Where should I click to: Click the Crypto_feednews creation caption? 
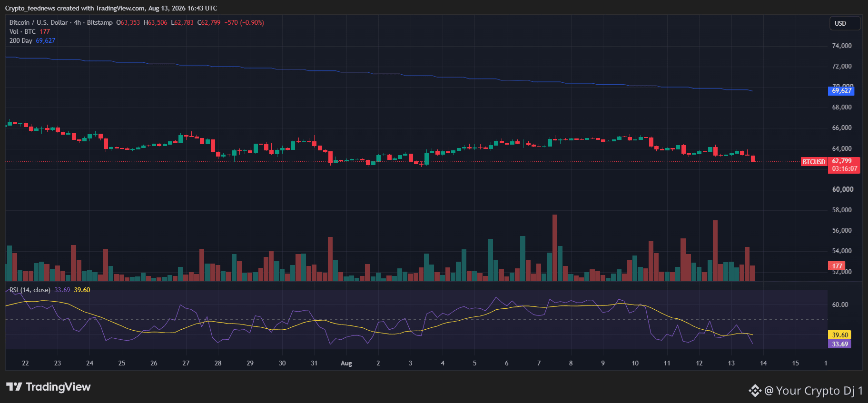pyautogui.click(x=111, y=8)
